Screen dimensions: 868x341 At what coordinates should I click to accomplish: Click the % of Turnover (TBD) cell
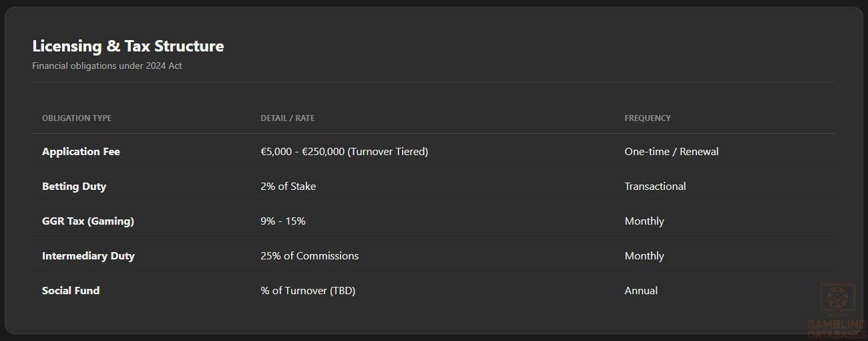(x=308, y=291)
